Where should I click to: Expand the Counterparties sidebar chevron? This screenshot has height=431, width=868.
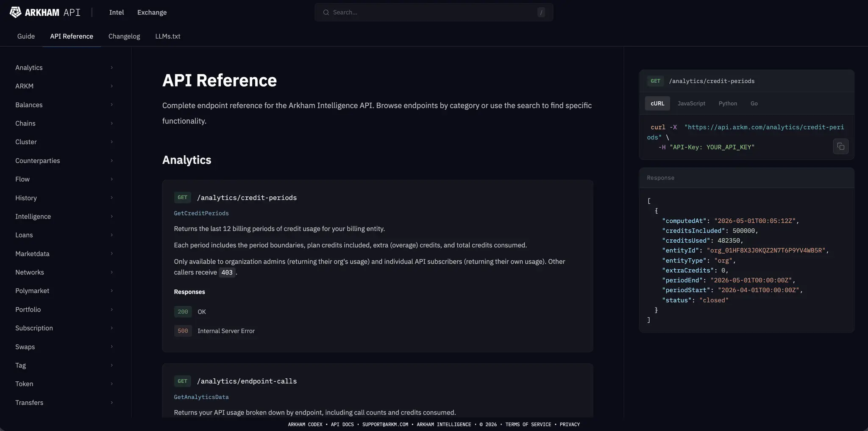point(111,160)
